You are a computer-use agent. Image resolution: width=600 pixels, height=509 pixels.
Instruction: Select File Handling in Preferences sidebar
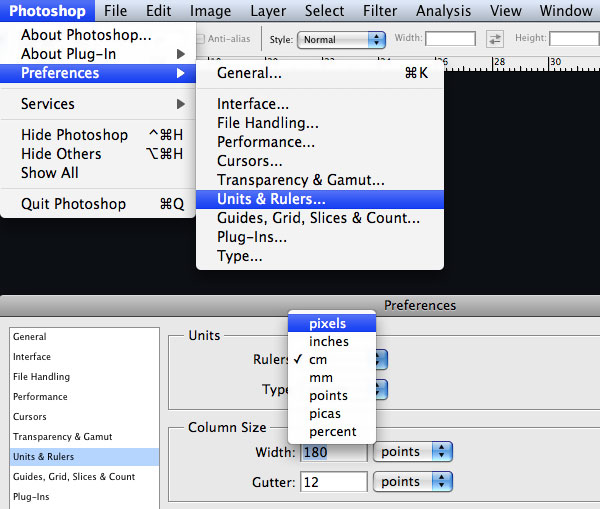pos(84,377)
